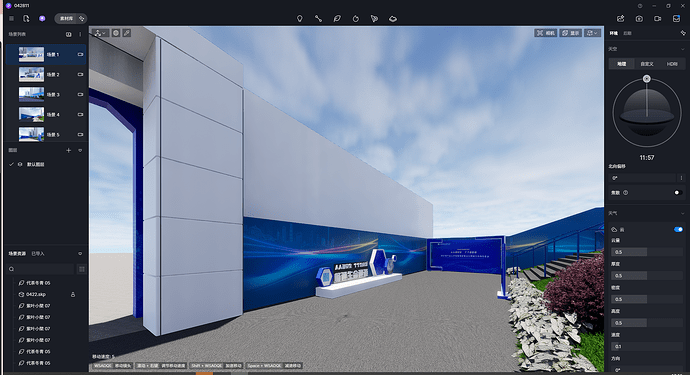
Task: Collapse the 天空 sky section
Action: (683, 49)
